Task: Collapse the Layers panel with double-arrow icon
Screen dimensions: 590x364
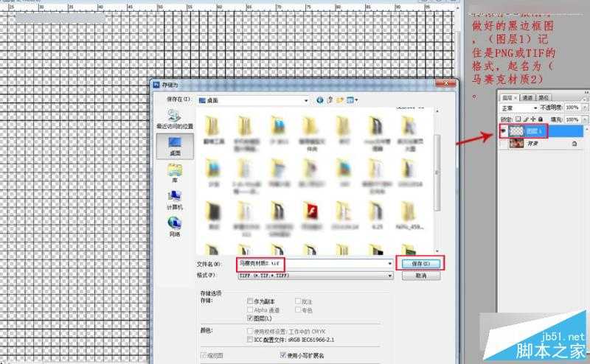Action: pyautogui.click(x=587, y=92)
